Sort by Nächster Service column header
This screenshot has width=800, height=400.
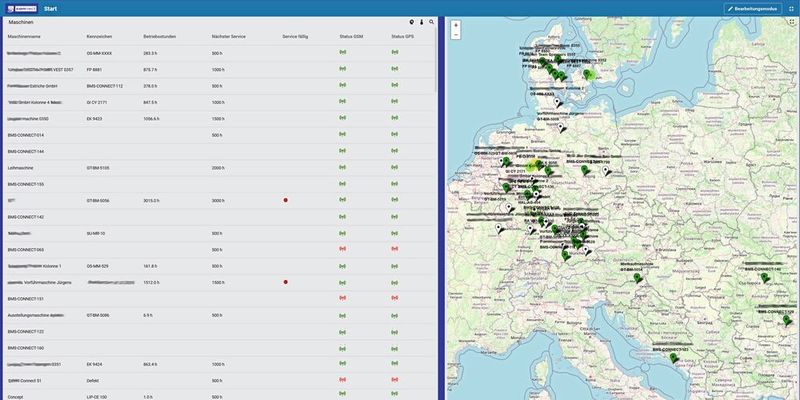229,37
